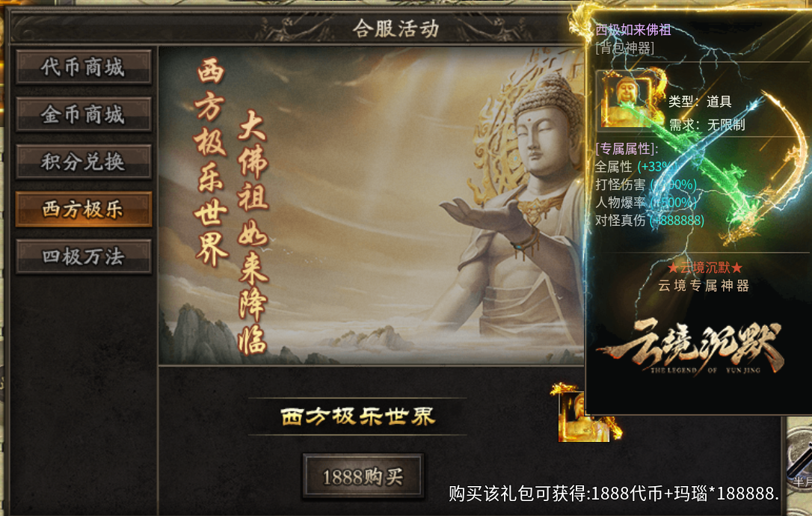The image size is (812, 516).
Task: Open the 代币商城 token shop tab
Action: (84, 67)
